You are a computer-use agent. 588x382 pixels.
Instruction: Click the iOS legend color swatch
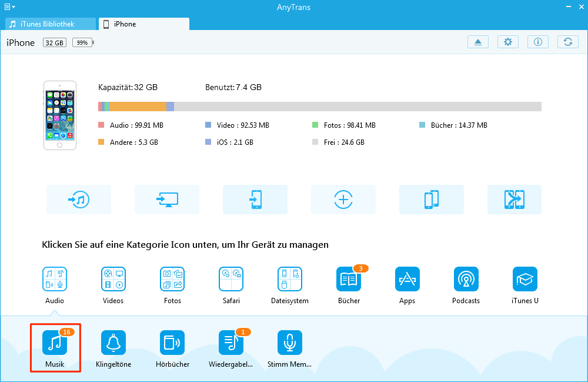coord(208,142)
